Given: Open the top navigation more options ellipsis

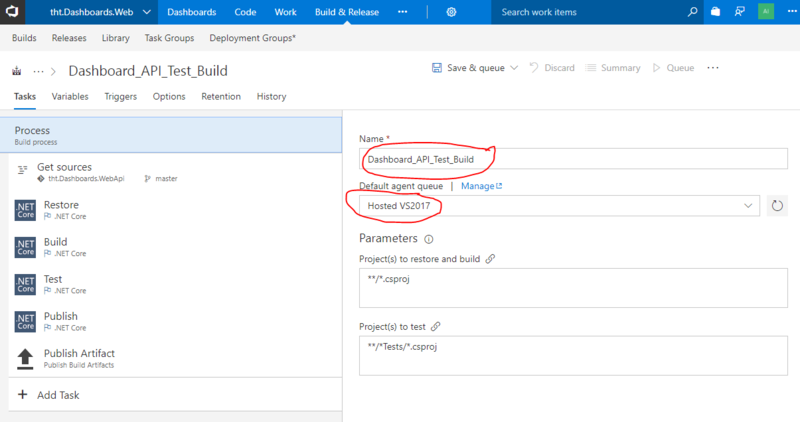Looking at the screenshot, I should 403,12.
